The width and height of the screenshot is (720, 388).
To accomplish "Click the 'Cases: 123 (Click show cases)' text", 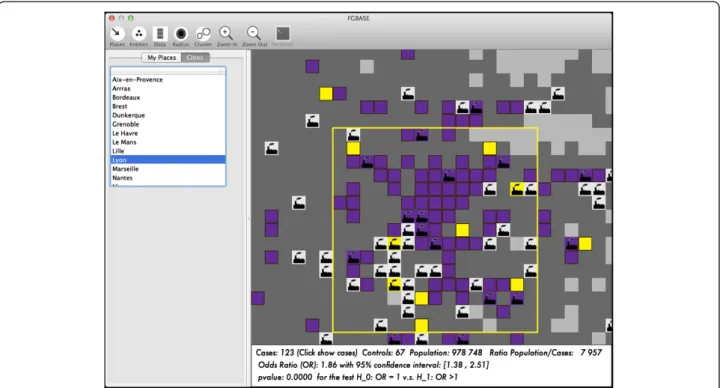I will (306, 353).
